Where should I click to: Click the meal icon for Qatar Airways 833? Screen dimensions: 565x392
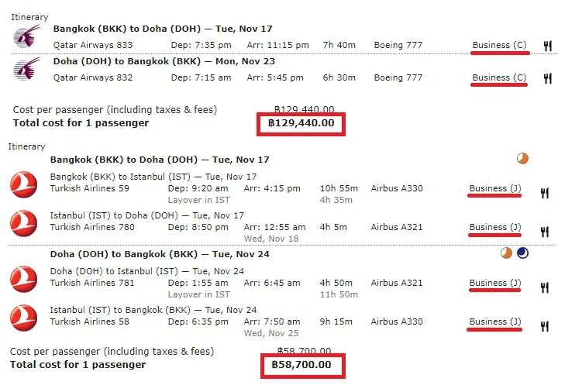[548, 46]
